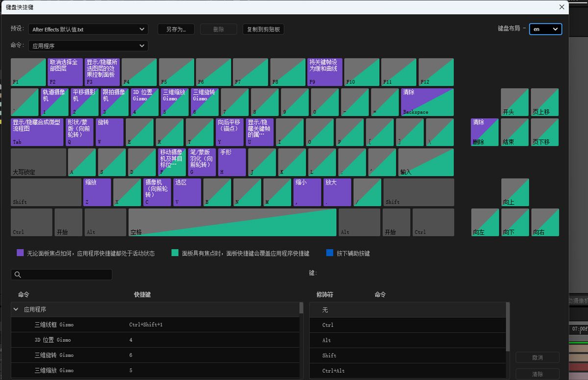Select the 三维缩放 Gizmo command row
588x380 pixels.
(155, 370)
